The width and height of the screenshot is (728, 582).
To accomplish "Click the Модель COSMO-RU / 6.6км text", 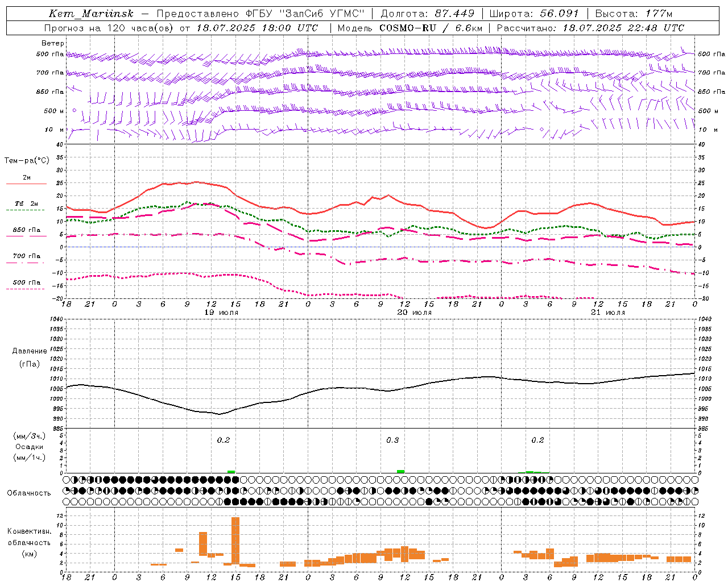I will click(x=410, y=28).
